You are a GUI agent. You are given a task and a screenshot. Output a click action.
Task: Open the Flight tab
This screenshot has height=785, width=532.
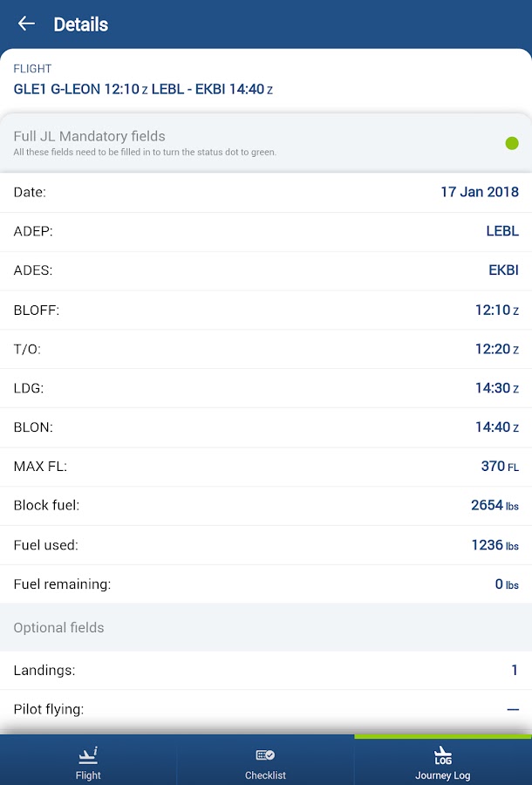coord(88,762)
